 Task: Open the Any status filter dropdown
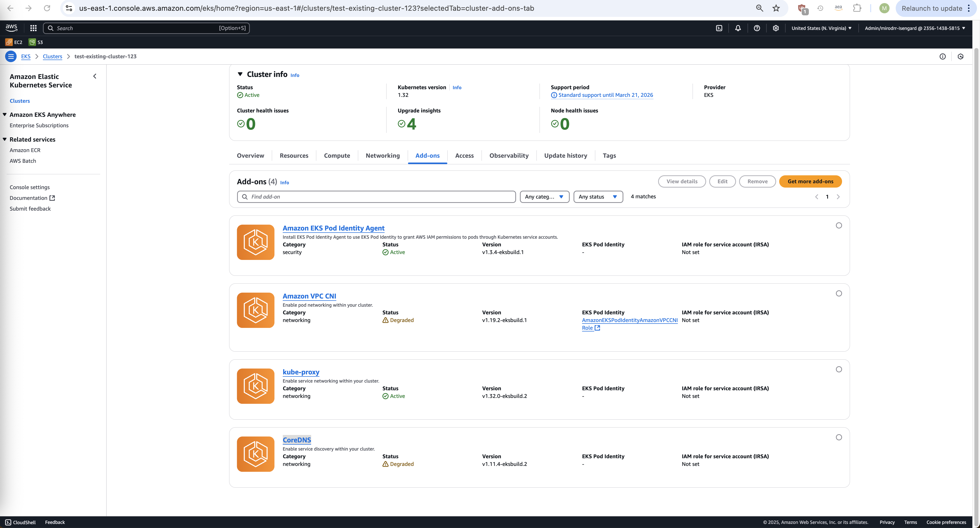click(x=598, y=197)
